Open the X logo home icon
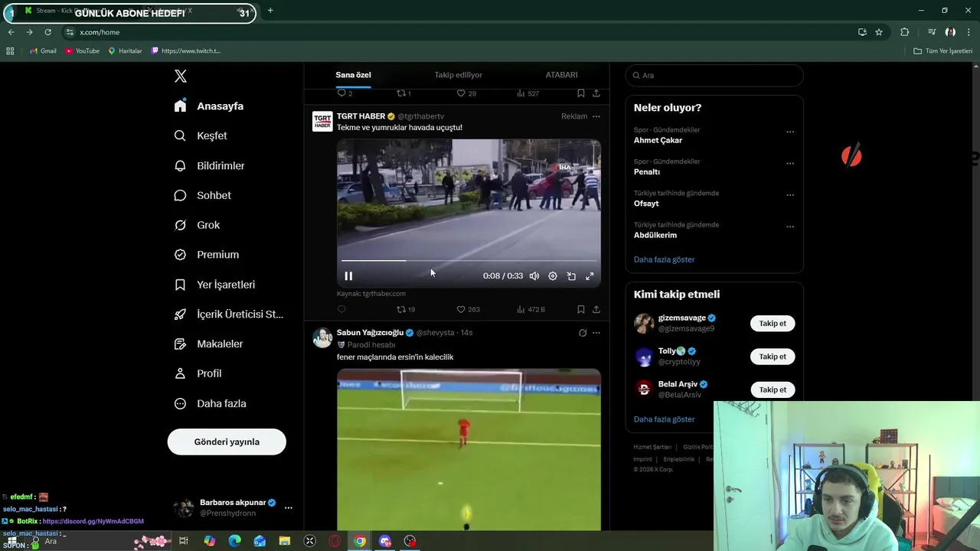This screenshot has width=980, height=551. (181, 76)
